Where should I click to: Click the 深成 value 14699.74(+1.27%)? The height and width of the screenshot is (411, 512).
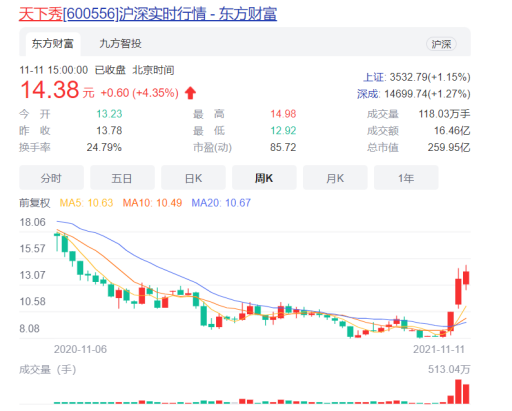(427, 94)
